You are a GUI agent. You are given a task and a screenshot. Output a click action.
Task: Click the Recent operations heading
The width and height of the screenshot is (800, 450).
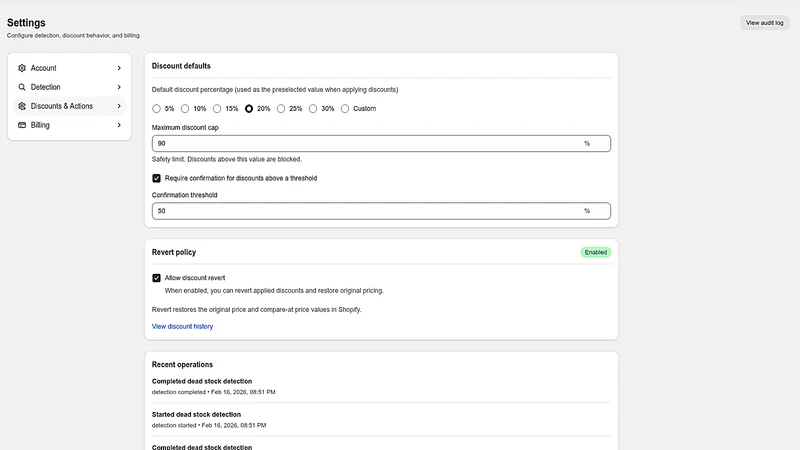(x=182, y=364)
